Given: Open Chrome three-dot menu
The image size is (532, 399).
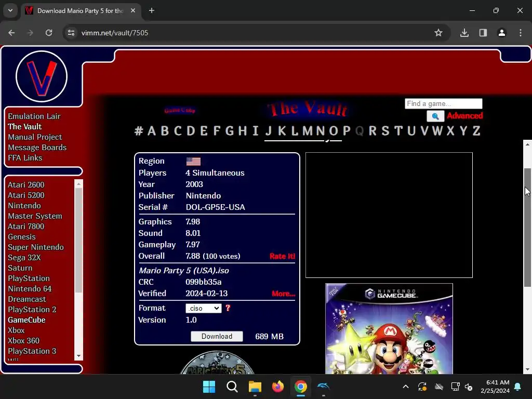Looking at the screenshot, I should click(x=521, y=33).
